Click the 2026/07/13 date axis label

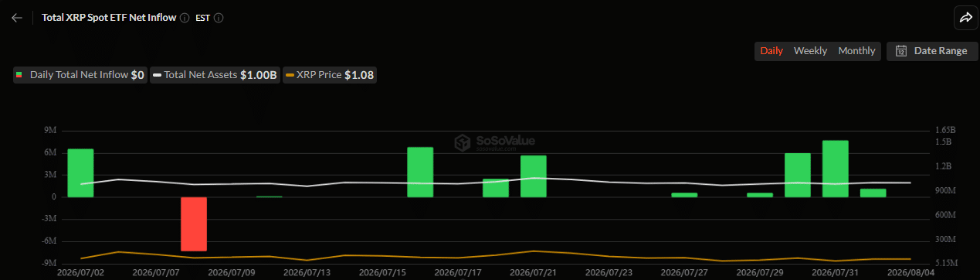(x=307, y=272)
